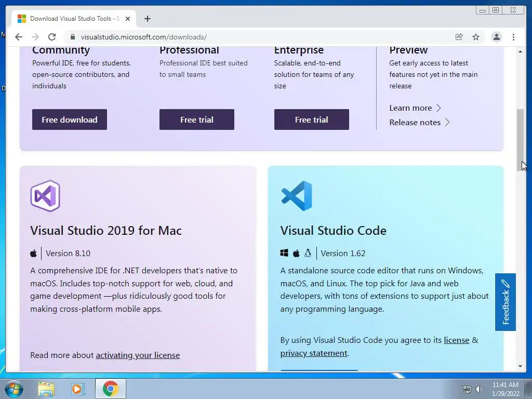This screenshot has height=399, width=532.
Task: Open Windows Explorer from the taskbar
Action: coord(46,389)
